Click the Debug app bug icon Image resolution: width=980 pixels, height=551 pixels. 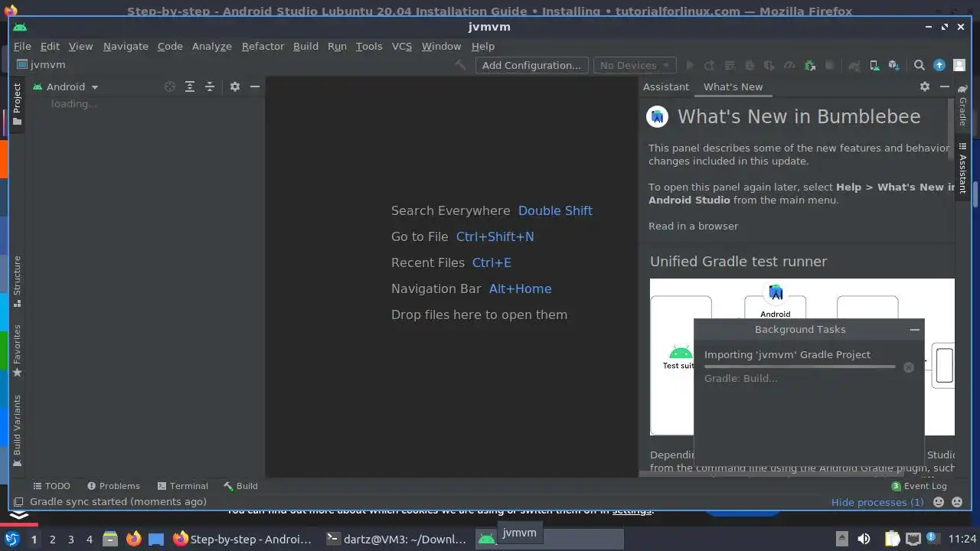750,65
